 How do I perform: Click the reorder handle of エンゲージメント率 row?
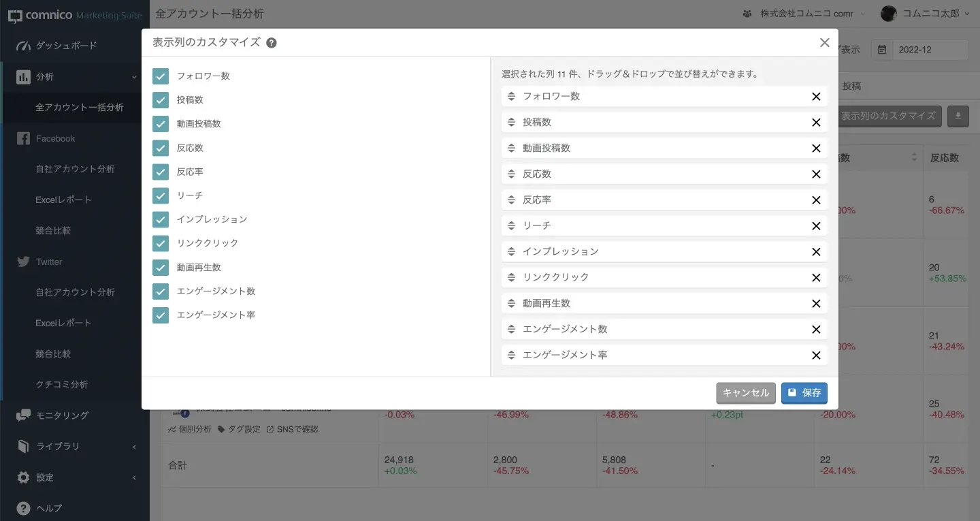(512, 356)
